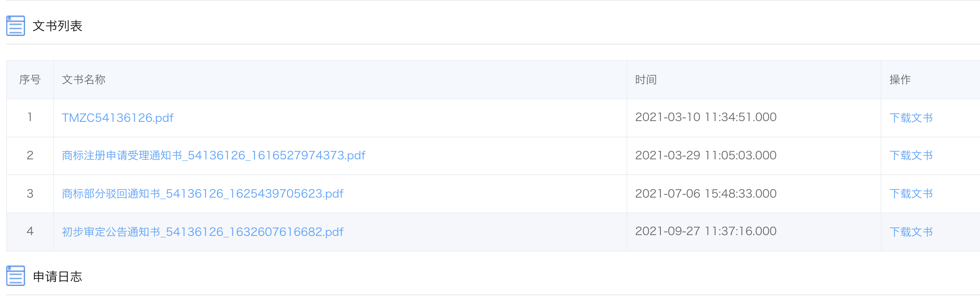Click the 时间 column header
980x307 pixels.
tap(646, 80)
